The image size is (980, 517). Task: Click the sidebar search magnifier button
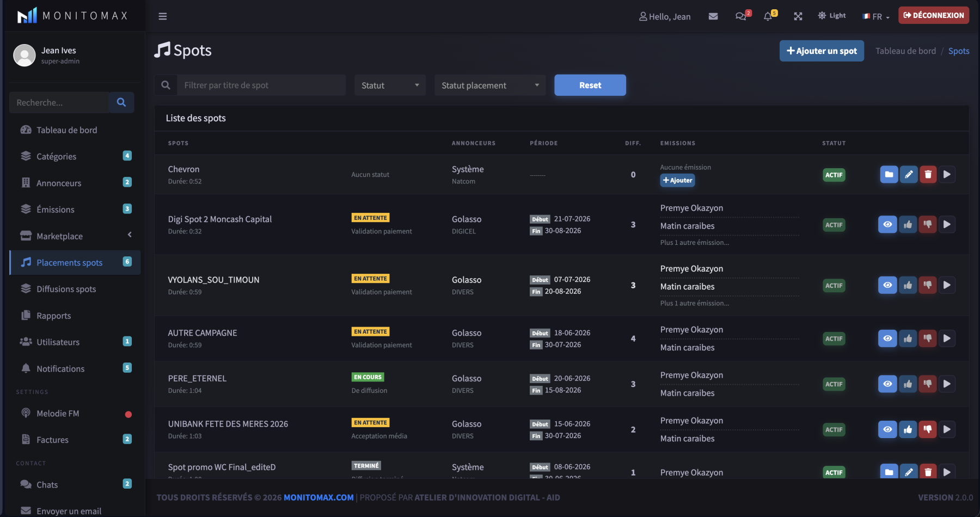121,102
